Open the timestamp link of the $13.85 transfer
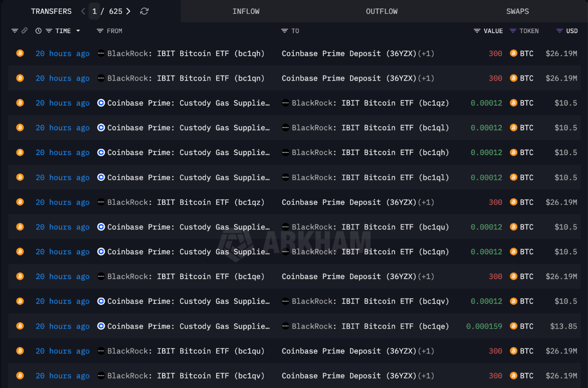 click(63, 326)
